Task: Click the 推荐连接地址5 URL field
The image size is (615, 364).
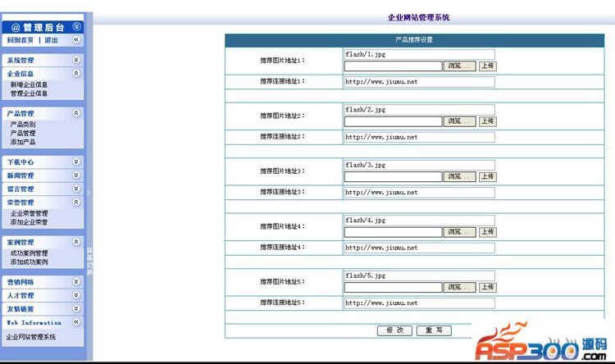Action: pos(419,303)
